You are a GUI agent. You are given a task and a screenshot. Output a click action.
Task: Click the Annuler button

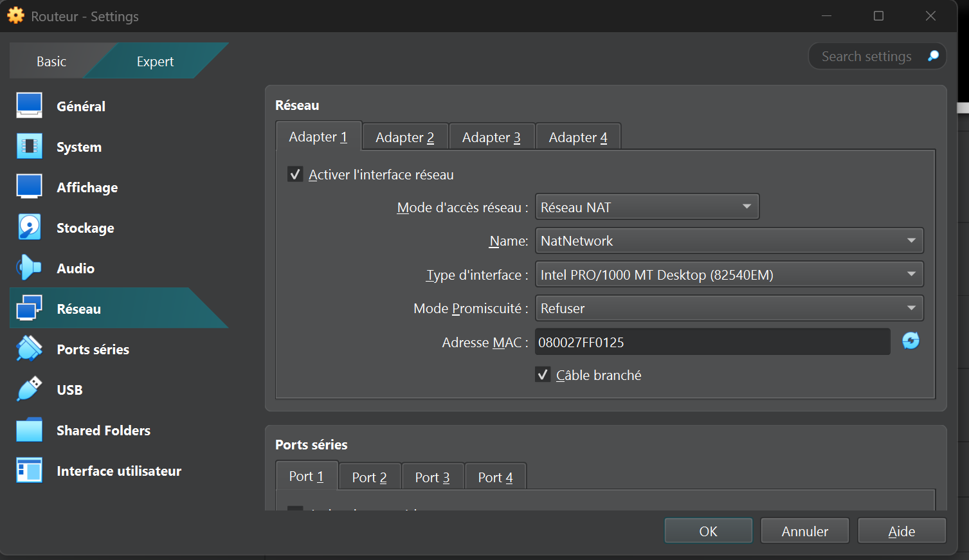point(804,531)
